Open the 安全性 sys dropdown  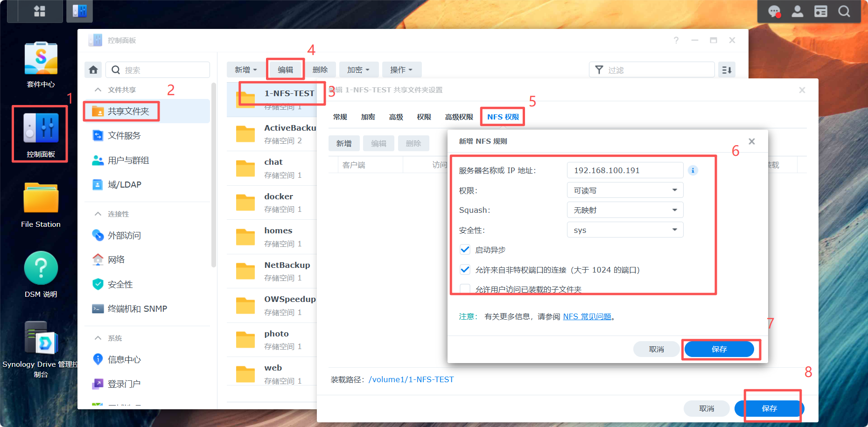pyautogui.click(x=625, y=230)
